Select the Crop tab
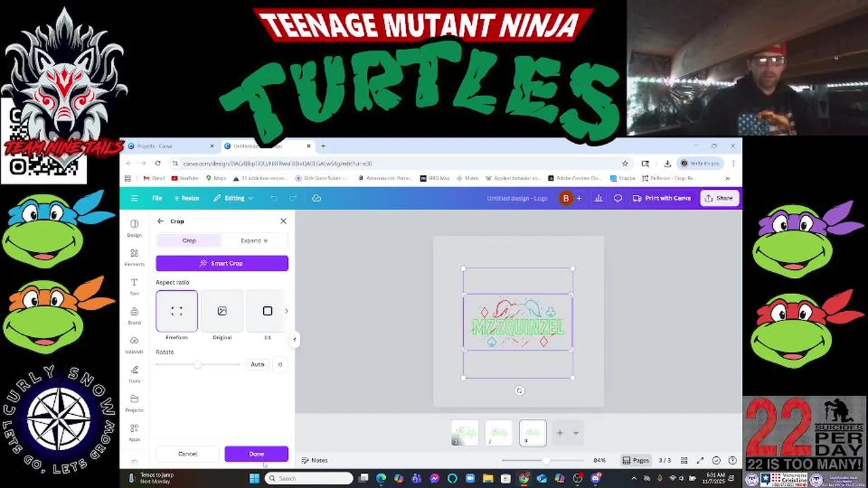The width and height of the screenshot is (868, 488). (189, 241)
